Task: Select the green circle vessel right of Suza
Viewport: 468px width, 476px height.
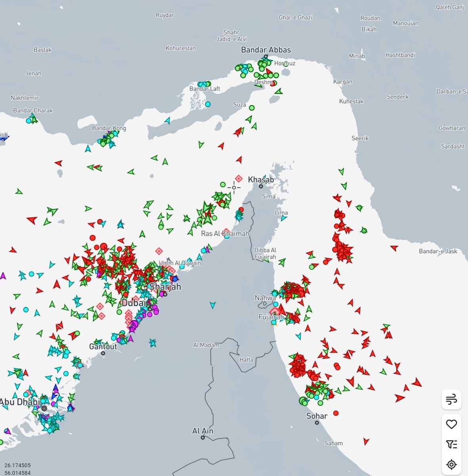Action: [x=252, y=107]
